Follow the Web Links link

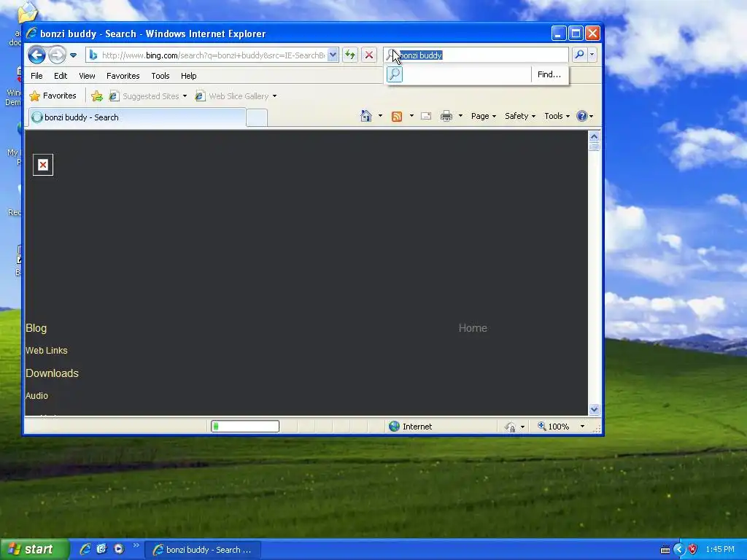(x=47, y=351)
